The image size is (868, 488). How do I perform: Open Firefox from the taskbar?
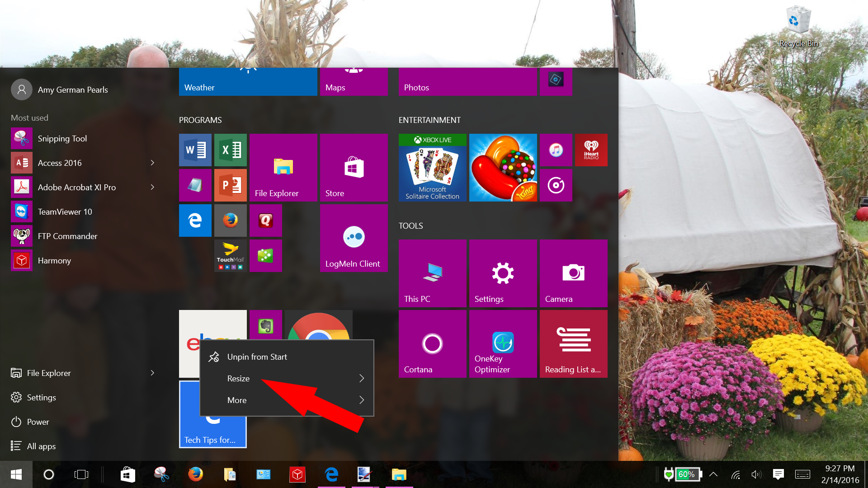pyautogui.click(x=196, y=474)
